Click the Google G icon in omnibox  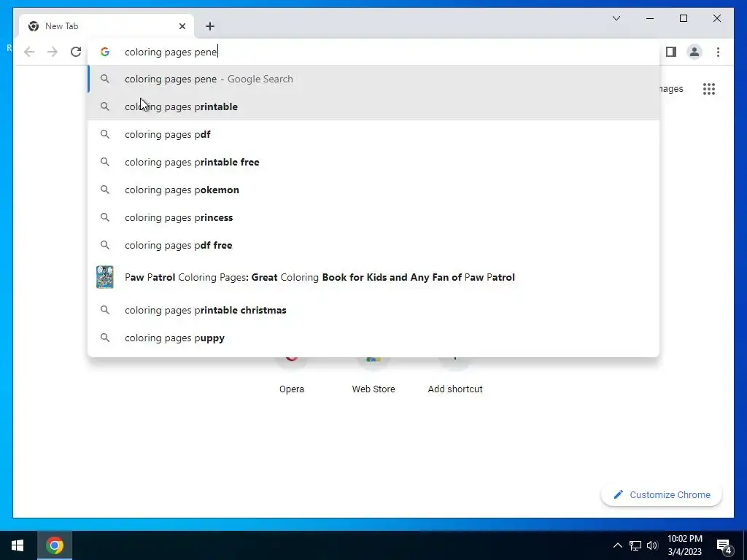coord(105,52)
